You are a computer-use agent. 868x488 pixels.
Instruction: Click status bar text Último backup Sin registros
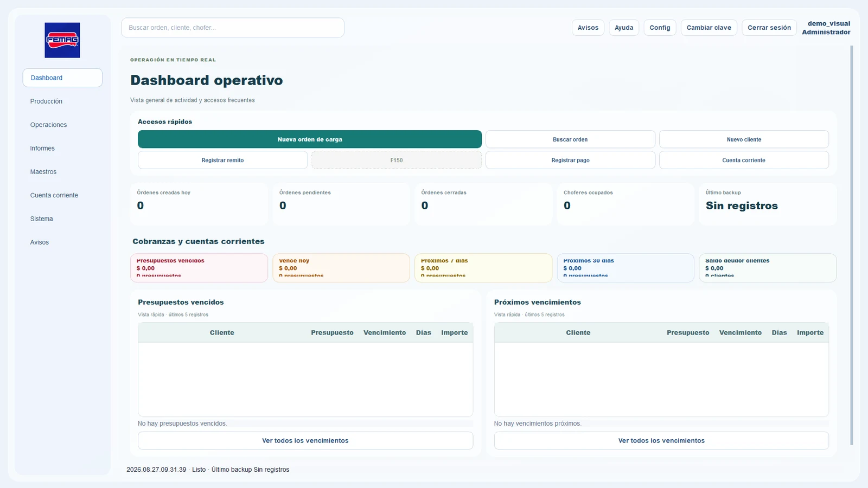click(x=250, y=470)
